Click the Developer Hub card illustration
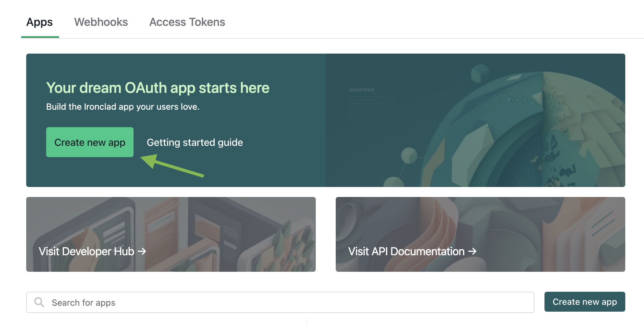644x326 pixels. point(171,234)
